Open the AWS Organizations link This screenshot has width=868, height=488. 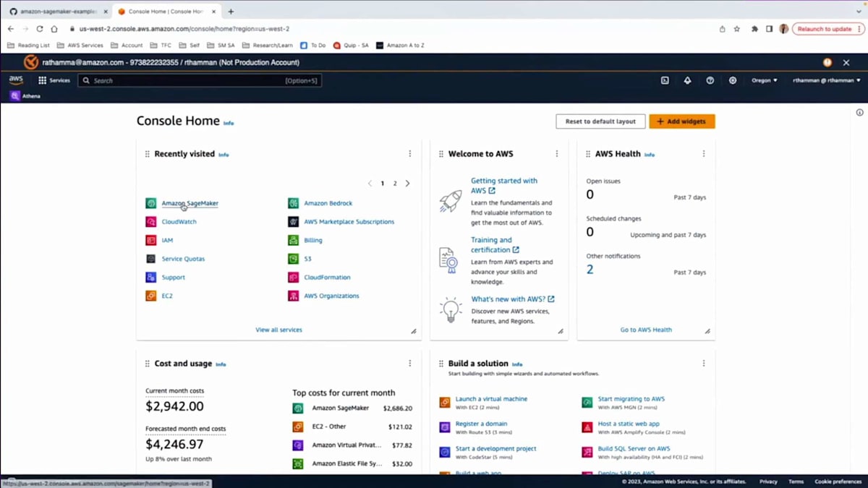tap(331, 296)
